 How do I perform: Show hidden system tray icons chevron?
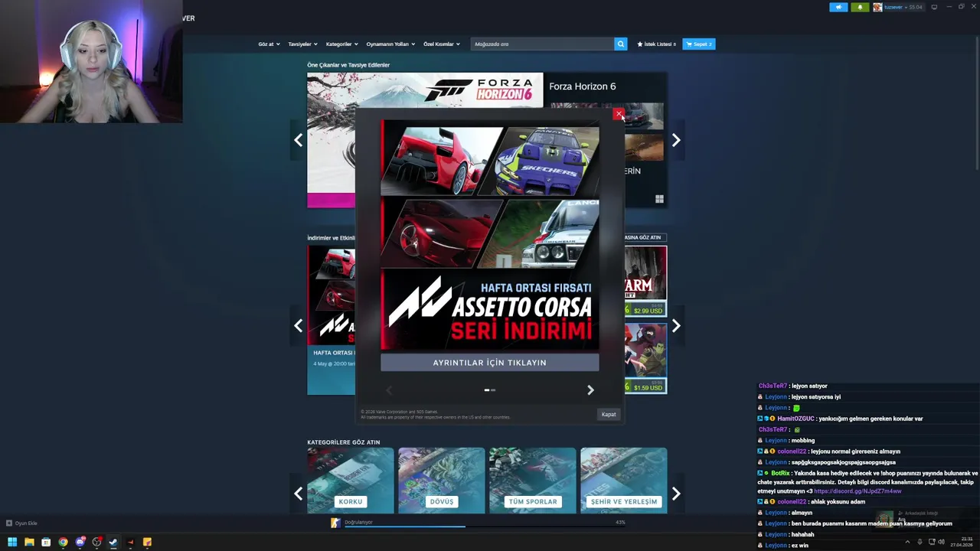pos(907,542)
